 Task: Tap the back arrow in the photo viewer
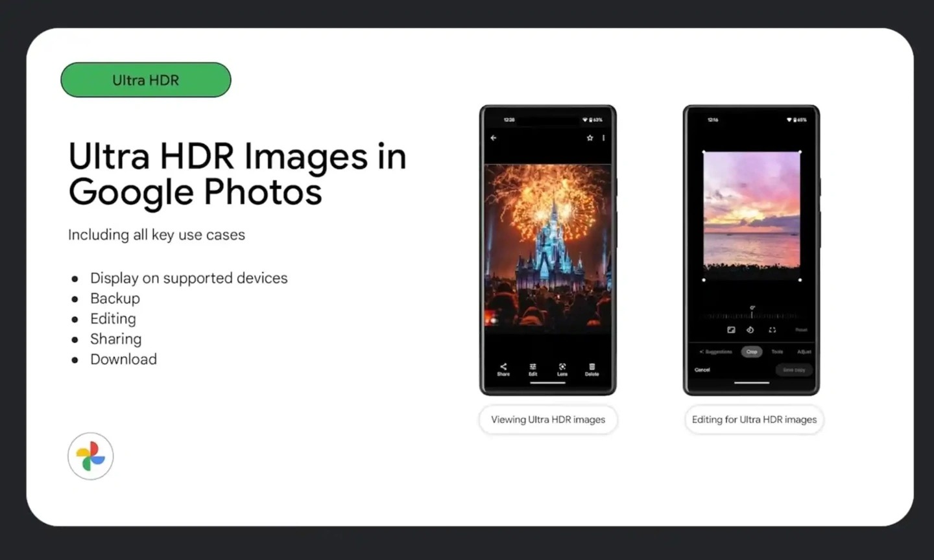pos(493,137)
